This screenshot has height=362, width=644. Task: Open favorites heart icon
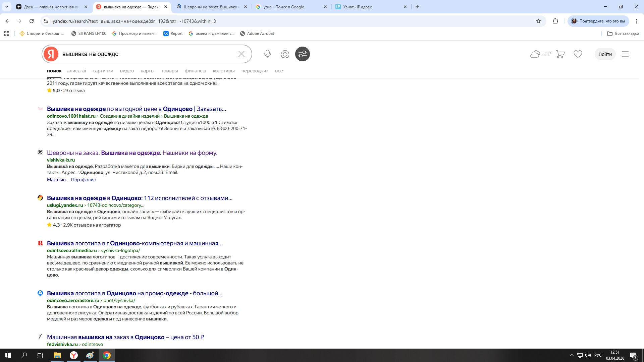click(578, 54)
